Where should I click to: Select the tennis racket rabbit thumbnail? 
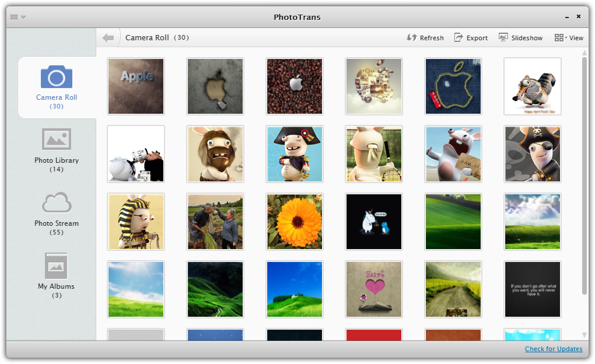(x=374, y=154)
